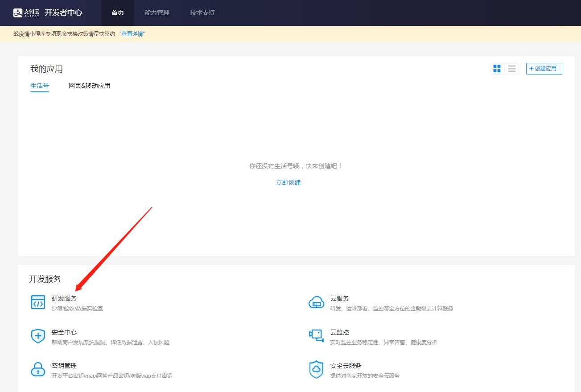Select the 生活号 application tab
581x392 pixels.
pos(40,86)
